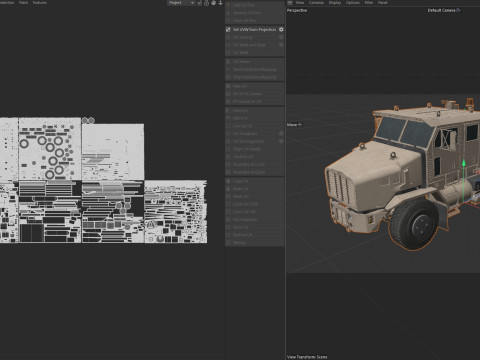Select Align UV Islands

(x=255, y=149)
